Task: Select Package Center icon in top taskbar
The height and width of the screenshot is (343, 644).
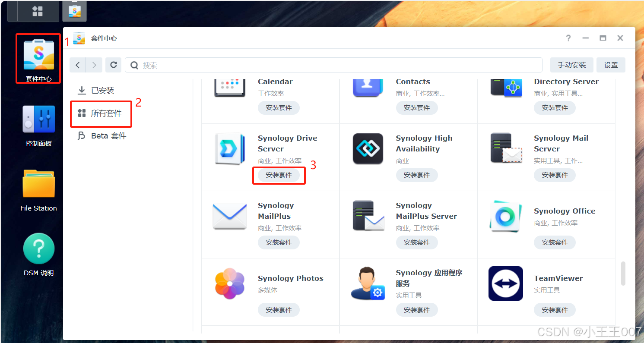Action: tap(74, 11)
